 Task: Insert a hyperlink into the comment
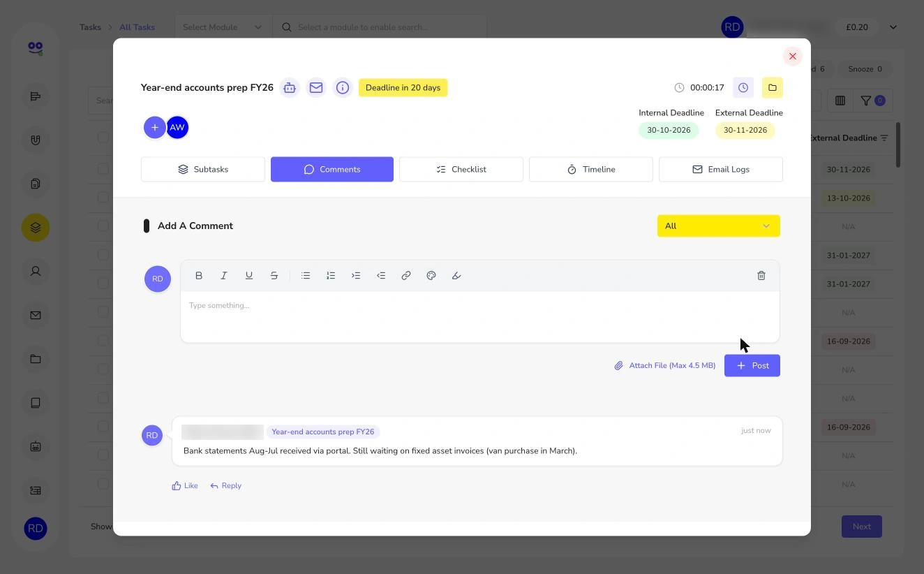coord(406,276)
